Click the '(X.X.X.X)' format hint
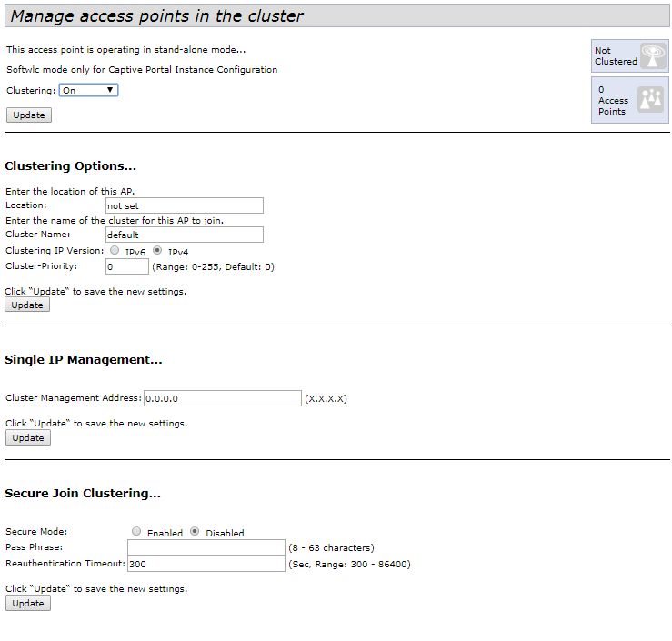 326,398
